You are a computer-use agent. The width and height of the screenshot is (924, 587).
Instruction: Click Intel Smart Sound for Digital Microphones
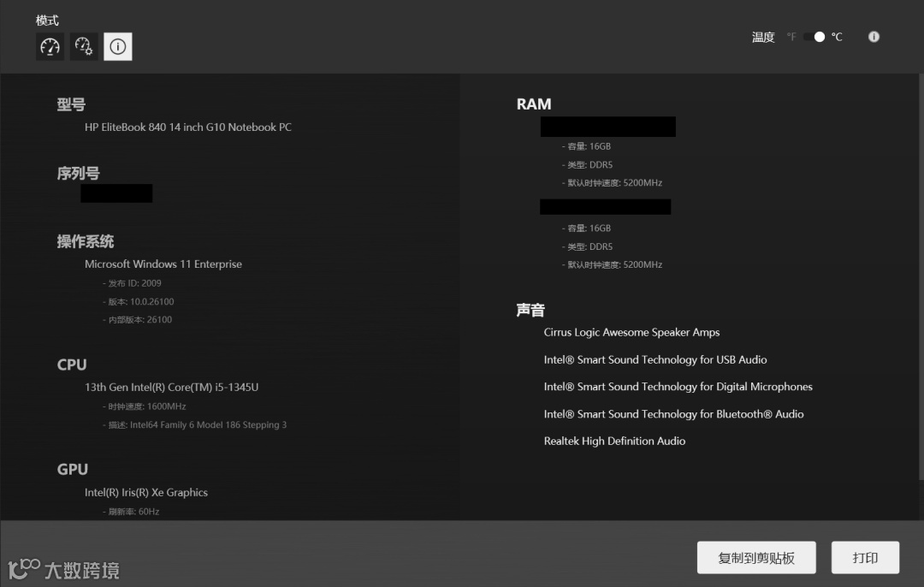click(x=678, y=387)
